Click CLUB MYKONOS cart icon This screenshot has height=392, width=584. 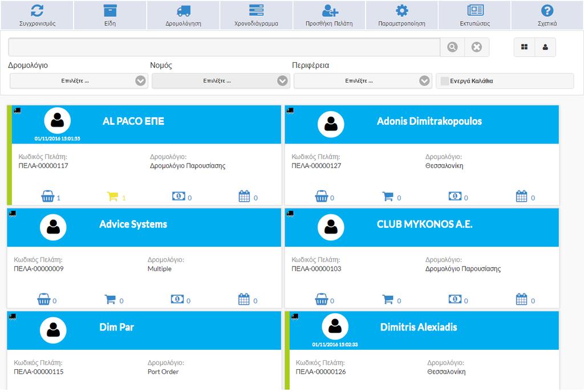388,299
